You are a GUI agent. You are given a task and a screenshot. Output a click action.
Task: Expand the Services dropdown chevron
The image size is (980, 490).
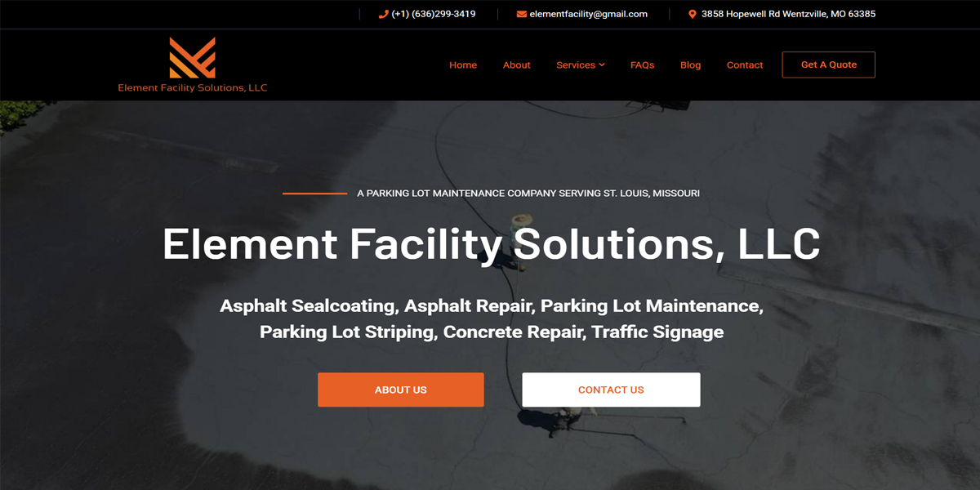(x=602, y=65)
